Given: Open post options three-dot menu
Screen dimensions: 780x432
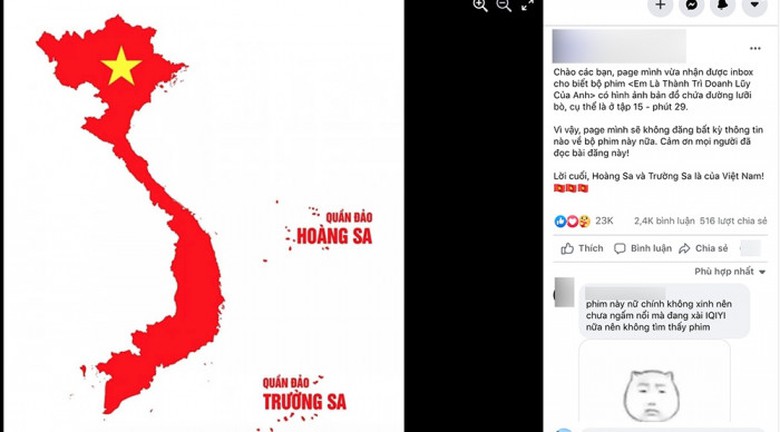Looking at the screenshot, I should click(x=755, y=48).
